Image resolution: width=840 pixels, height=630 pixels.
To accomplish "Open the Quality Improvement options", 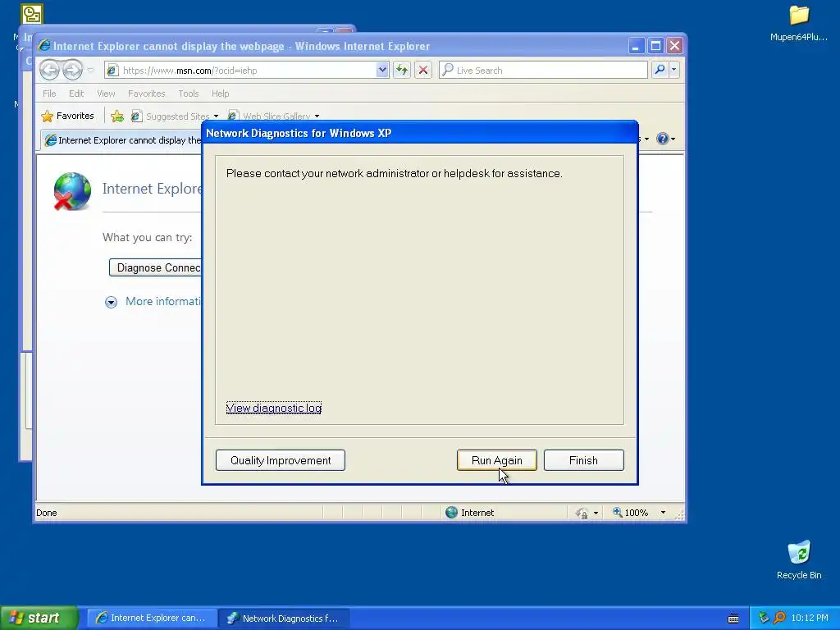I will coord(281,460).
